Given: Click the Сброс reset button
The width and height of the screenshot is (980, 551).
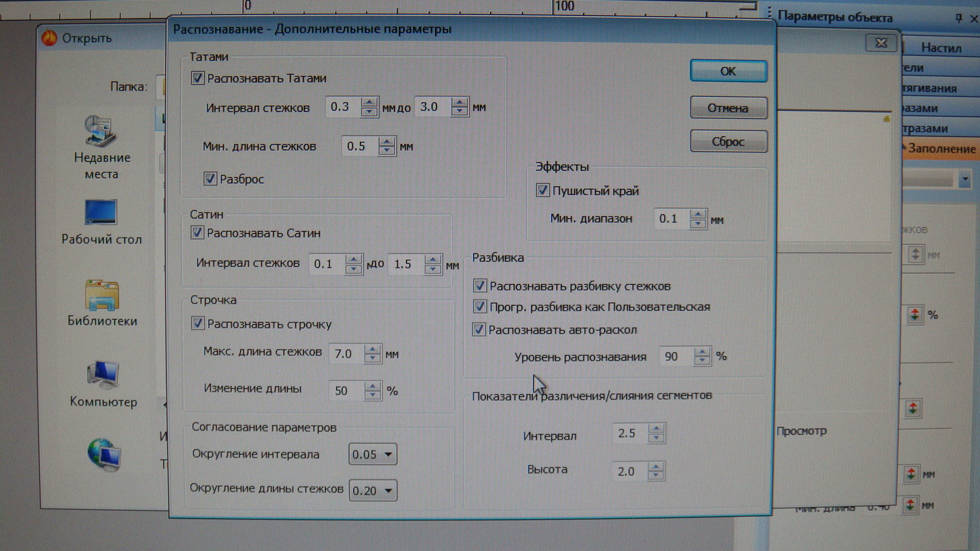Looking at the screenshot, I should [728, 141].
